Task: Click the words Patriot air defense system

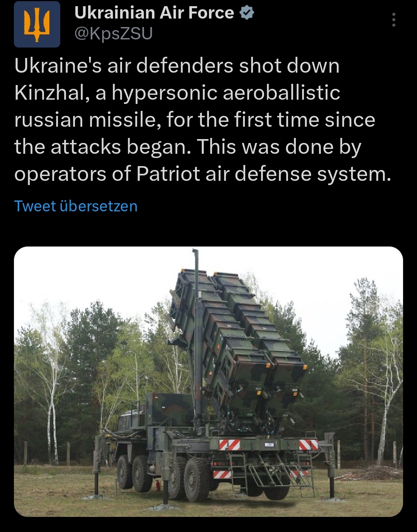Action: click(264, 174)
